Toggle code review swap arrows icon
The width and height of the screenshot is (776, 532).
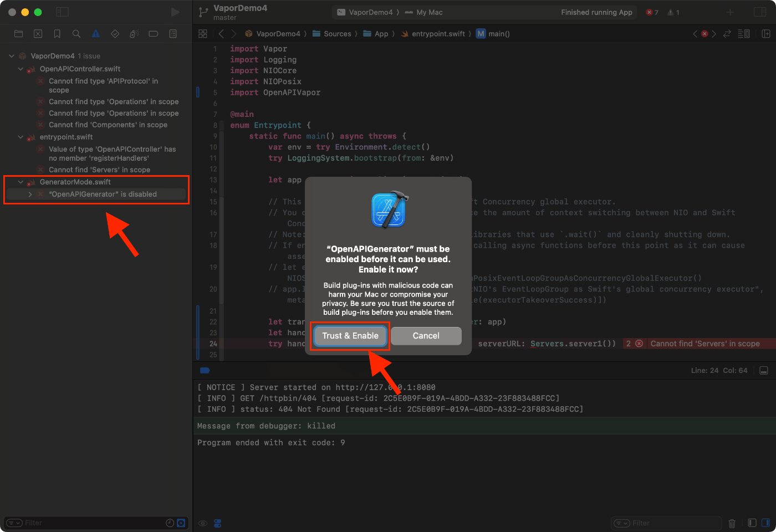tap(727, 34)
